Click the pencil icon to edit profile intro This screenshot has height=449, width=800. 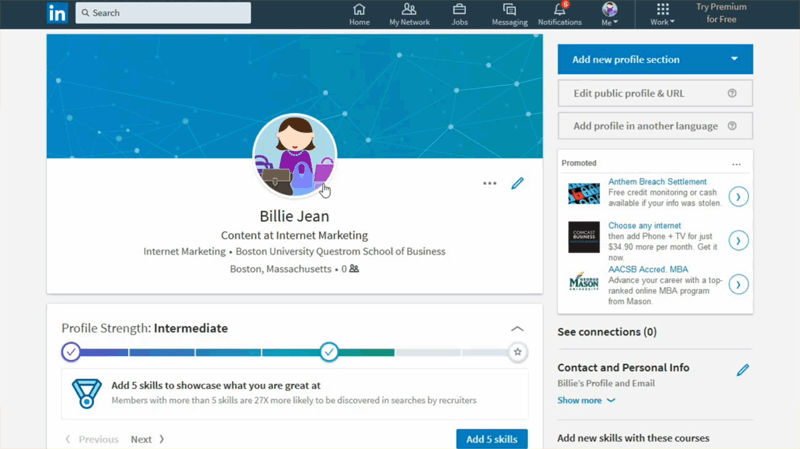[517, 183]
